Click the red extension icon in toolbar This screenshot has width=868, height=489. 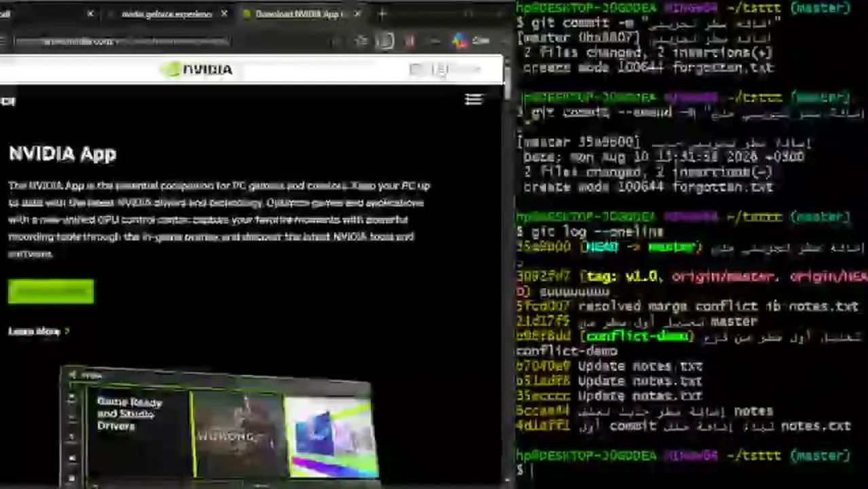coord(410,41)
